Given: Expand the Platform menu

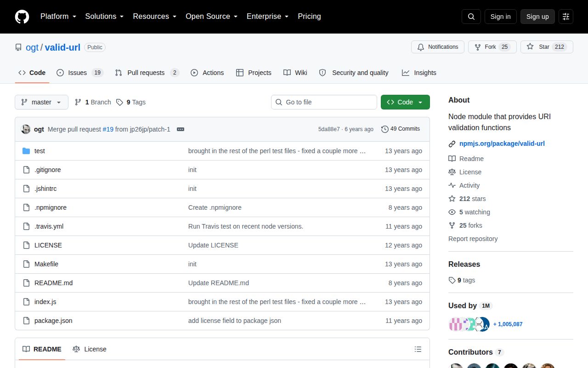Looking at the screenshot, I should click(57, 17).
